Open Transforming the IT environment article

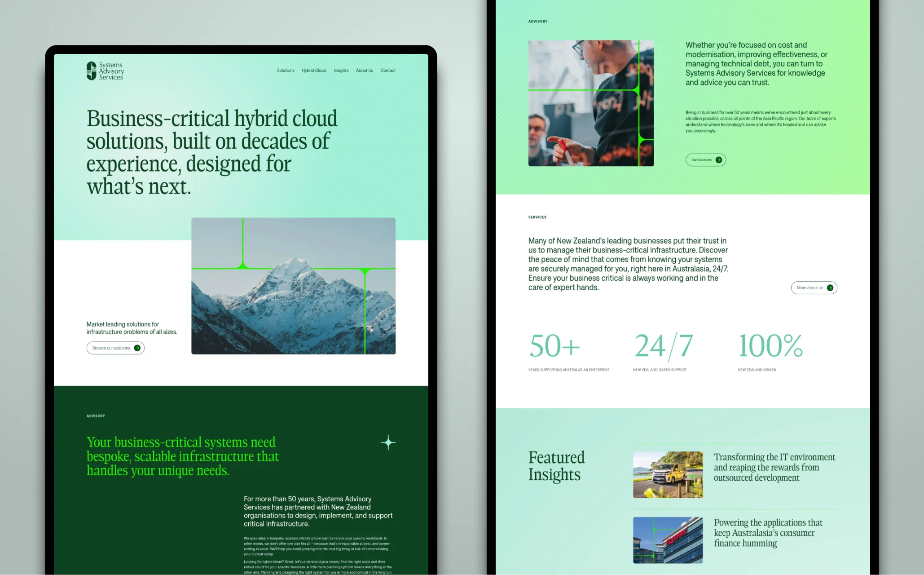click(x=774, y=467)
